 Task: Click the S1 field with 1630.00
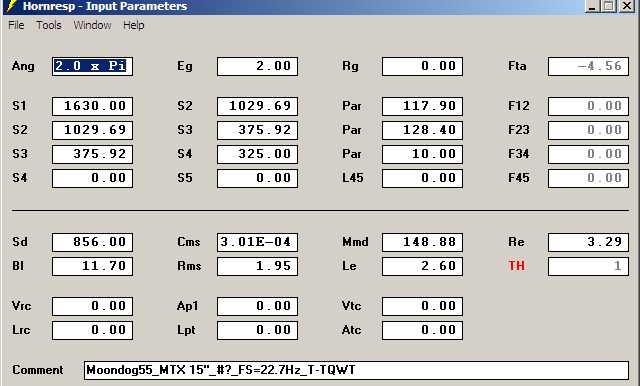[93, 106]
